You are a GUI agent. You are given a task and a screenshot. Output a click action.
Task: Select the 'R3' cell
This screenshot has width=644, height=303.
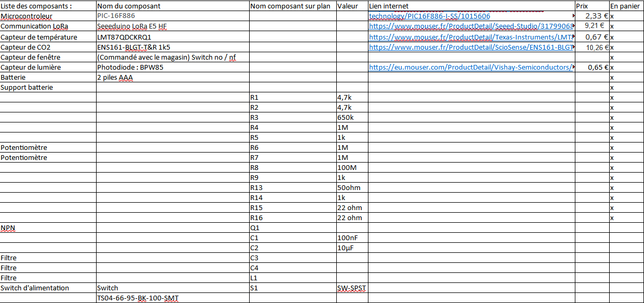point(292,117)
